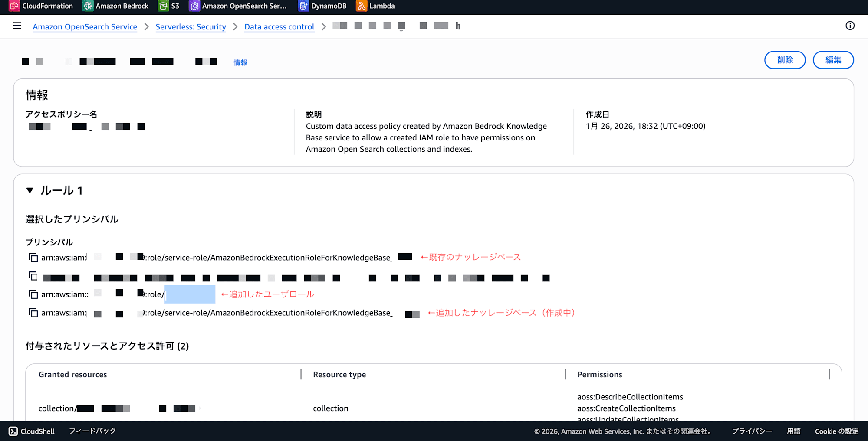
Task: Open the Lambda shortcut icon
Action: (362, 6)
